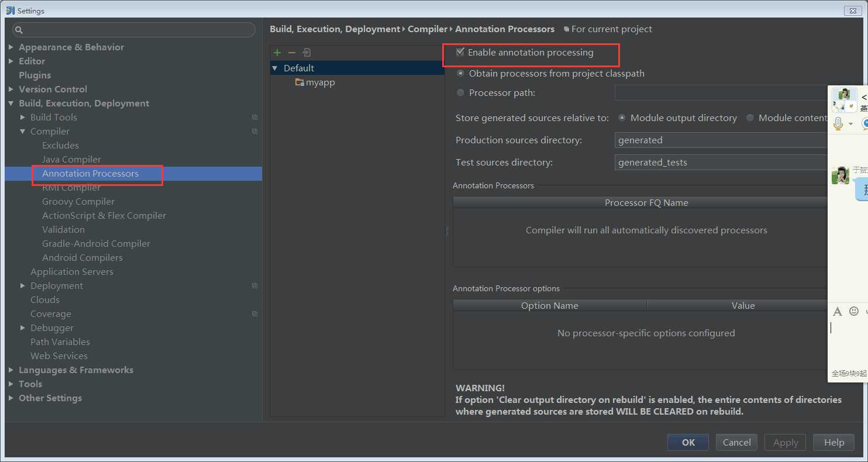Open emoji picker in chat window

tap(854, 311)
